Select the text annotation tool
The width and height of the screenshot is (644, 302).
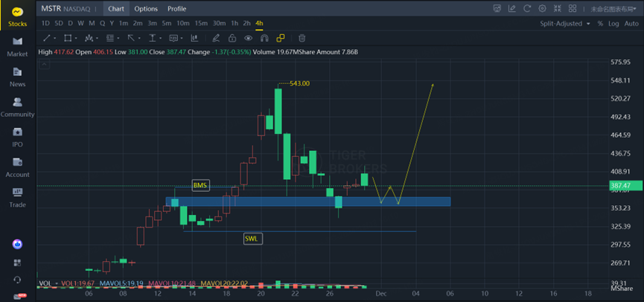pos(153,38)
